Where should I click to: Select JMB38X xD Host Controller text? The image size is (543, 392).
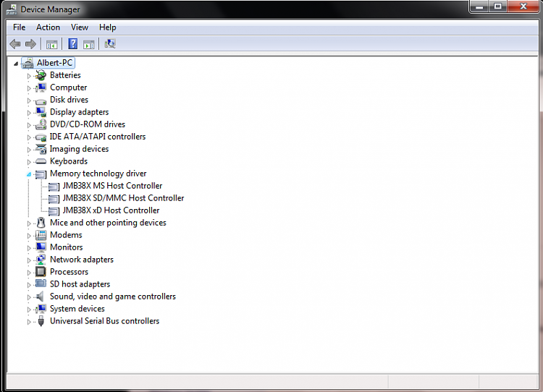[111, 210]
